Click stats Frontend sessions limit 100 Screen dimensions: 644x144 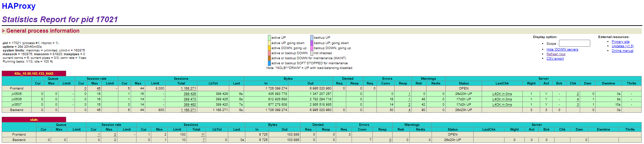[183, 135]
